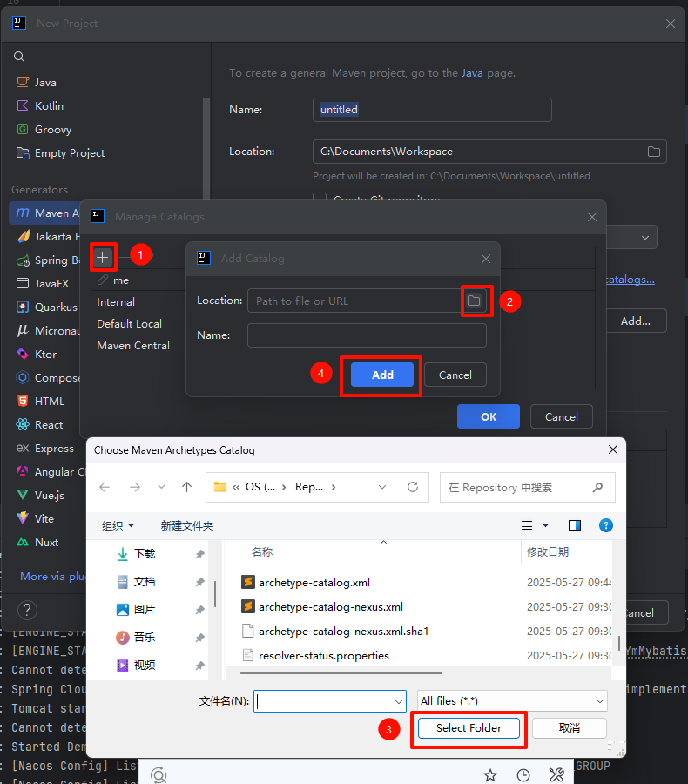Select archetype-catalog.xml file

pos(314,583)
